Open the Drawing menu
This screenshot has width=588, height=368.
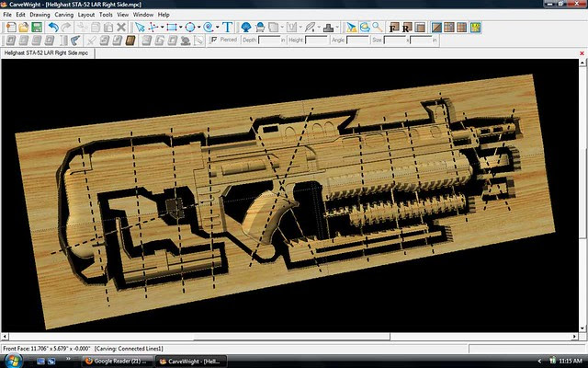(x=40, y=15)
